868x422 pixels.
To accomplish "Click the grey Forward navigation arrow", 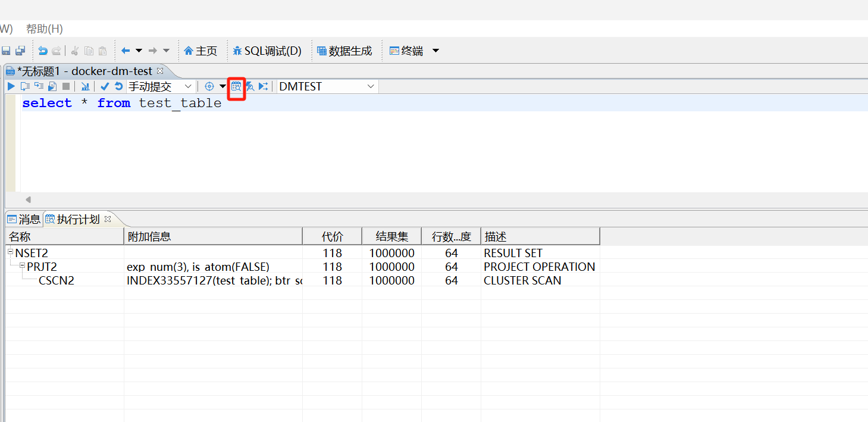I will pyautogui.click(x=153, y=51).
